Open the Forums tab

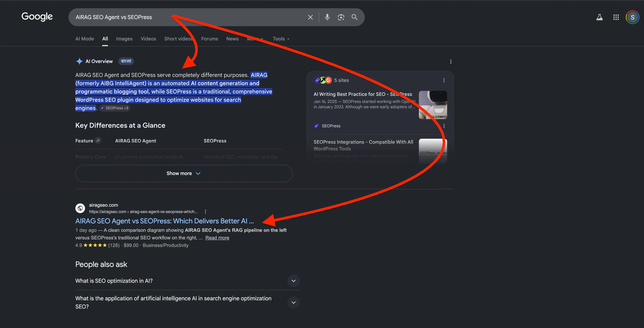pos(209,39)
